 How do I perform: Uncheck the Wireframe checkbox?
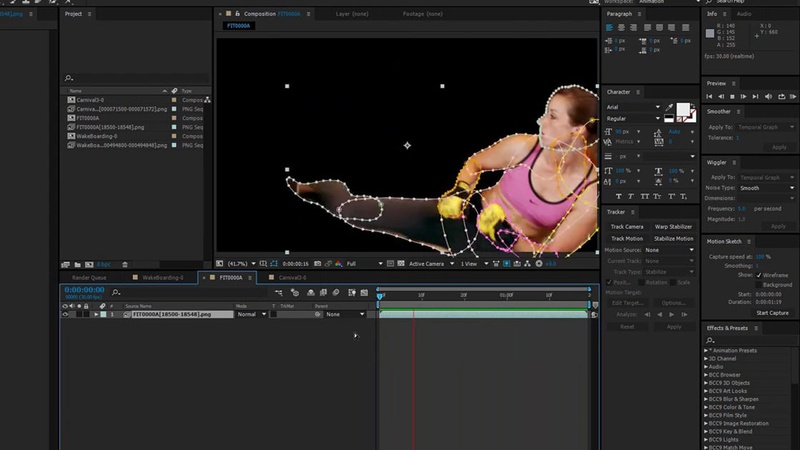(759, 275)
